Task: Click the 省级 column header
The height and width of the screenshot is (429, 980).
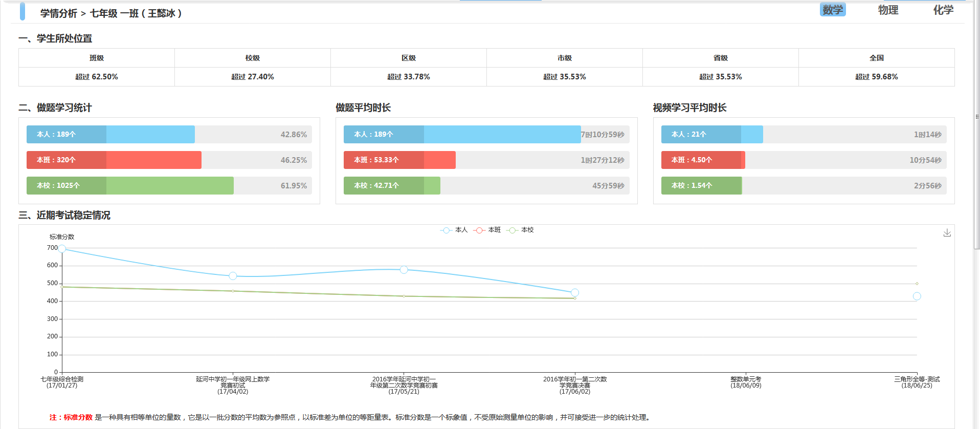Action: point(721,58)
